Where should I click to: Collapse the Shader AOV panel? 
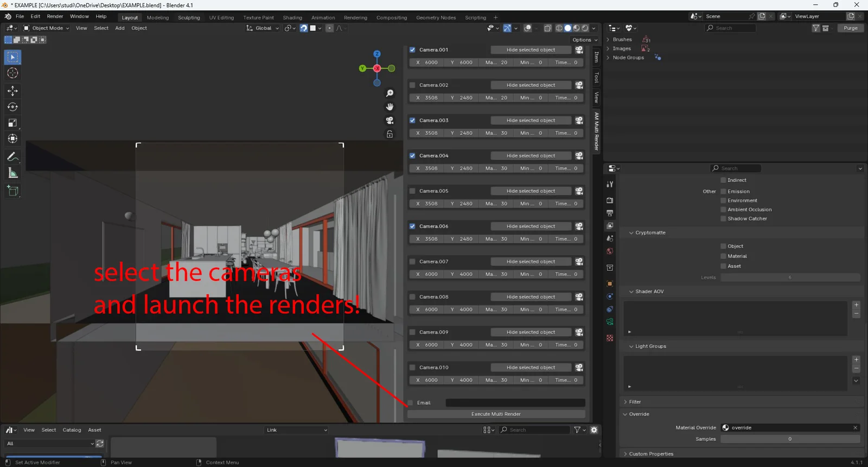coord(631,292)
